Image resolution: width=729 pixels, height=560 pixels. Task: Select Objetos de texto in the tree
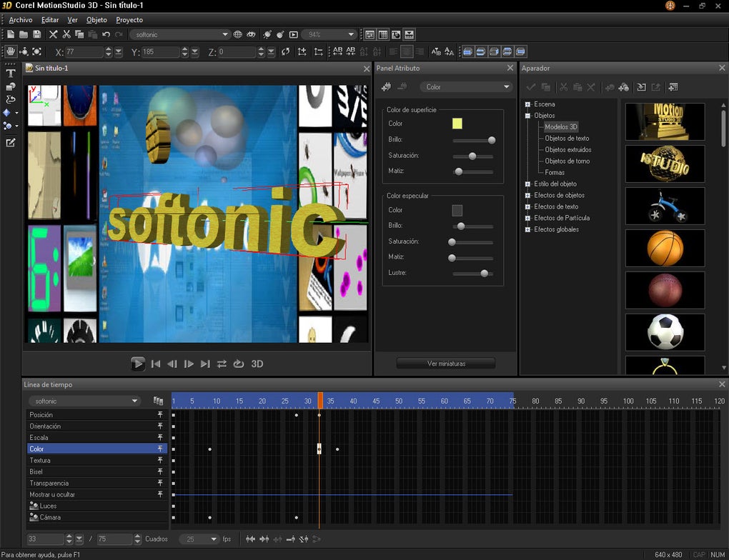tap(567, 139)
